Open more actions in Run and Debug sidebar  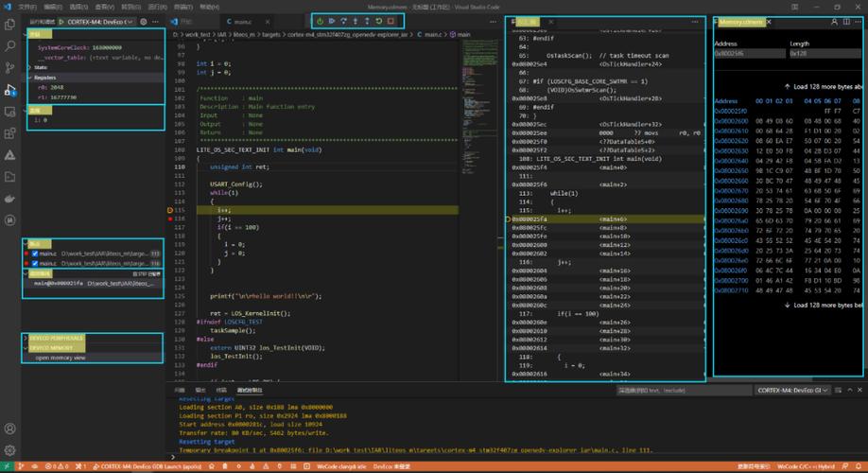pos(156,22)
